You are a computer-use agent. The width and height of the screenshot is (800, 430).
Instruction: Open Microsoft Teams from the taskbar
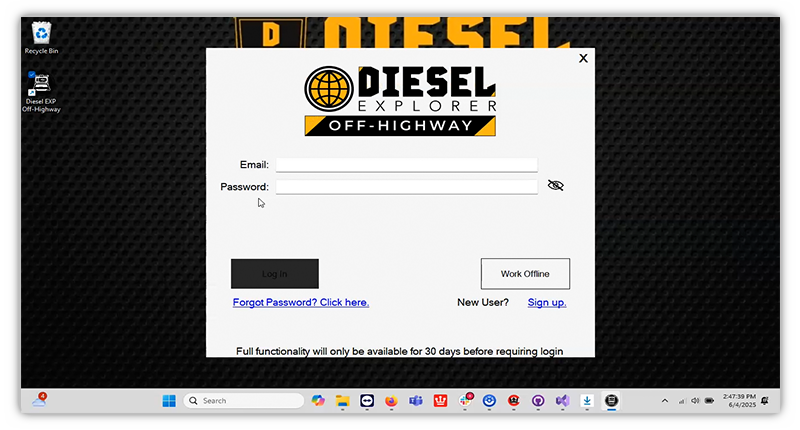(x=415, y=401)
